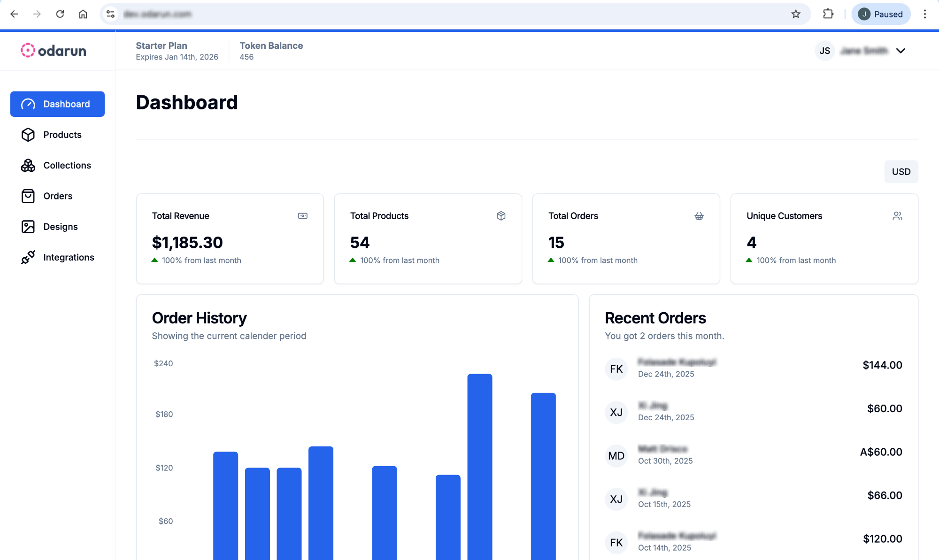Click the JS user avatar
The height and width of the screenshot is (560, 939).
(x=825, y=51)
